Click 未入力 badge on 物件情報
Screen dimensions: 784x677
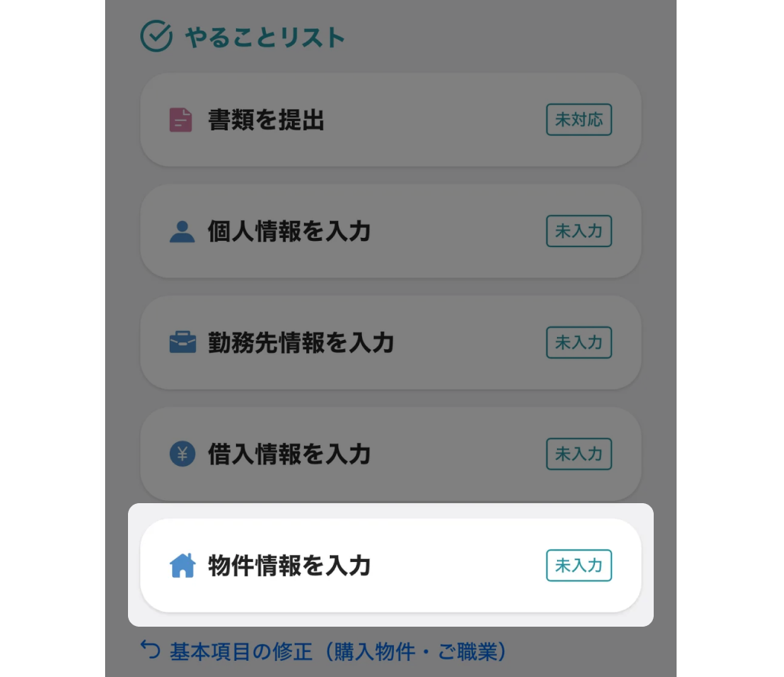(578, 566)
